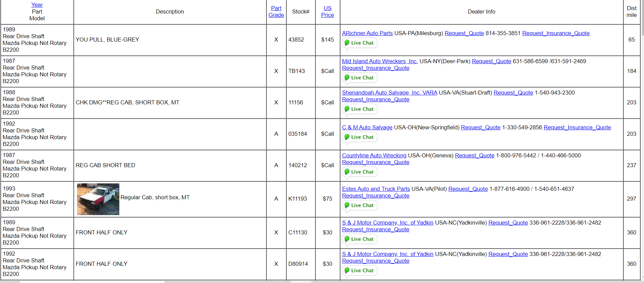Visit Shenandoah Auto Salvage, Inc. VARA link
The width and height of the screenshot is (644, 283).
[390, 93]
